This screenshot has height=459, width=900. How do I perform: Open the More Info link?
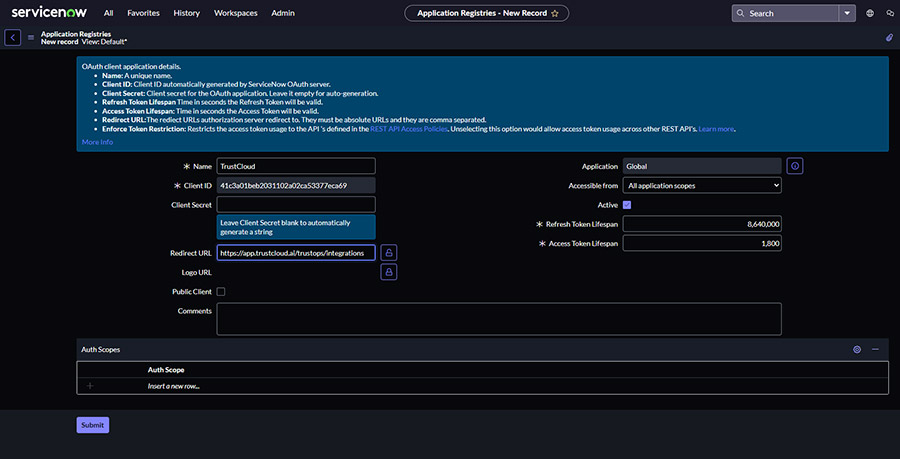[98, 142]
